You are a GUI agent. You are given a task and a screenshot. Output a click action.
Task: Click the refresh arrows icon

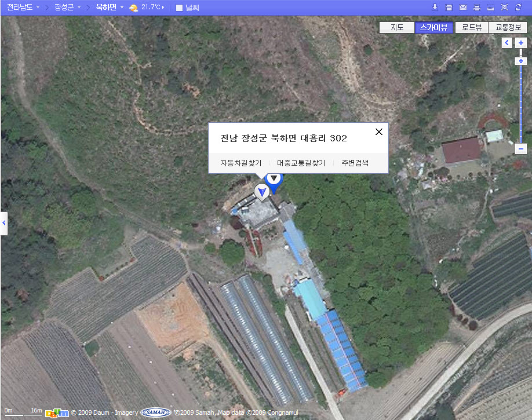point(518,7)
